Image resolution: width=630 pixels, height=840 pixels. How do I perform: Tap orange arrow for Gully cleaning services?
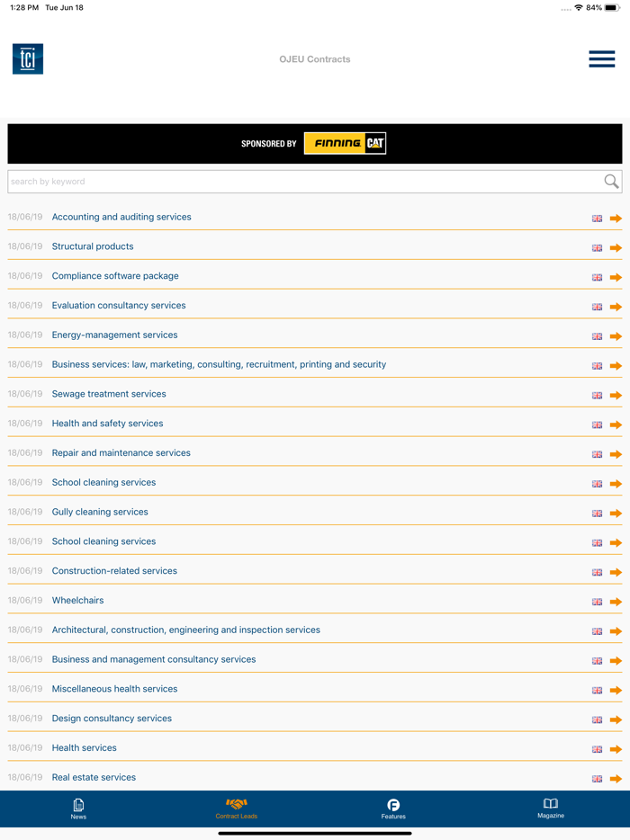[x=616, y=513]
